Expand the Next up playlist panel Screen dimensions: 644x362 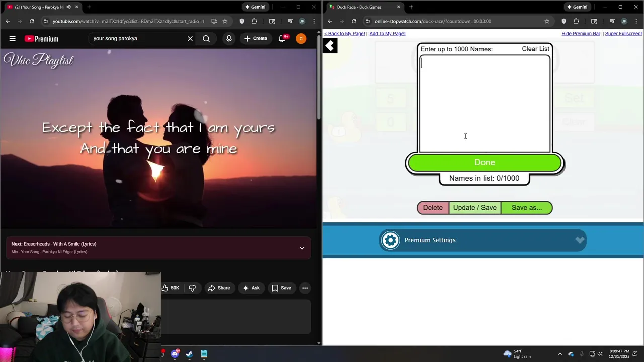pos(302,248)
